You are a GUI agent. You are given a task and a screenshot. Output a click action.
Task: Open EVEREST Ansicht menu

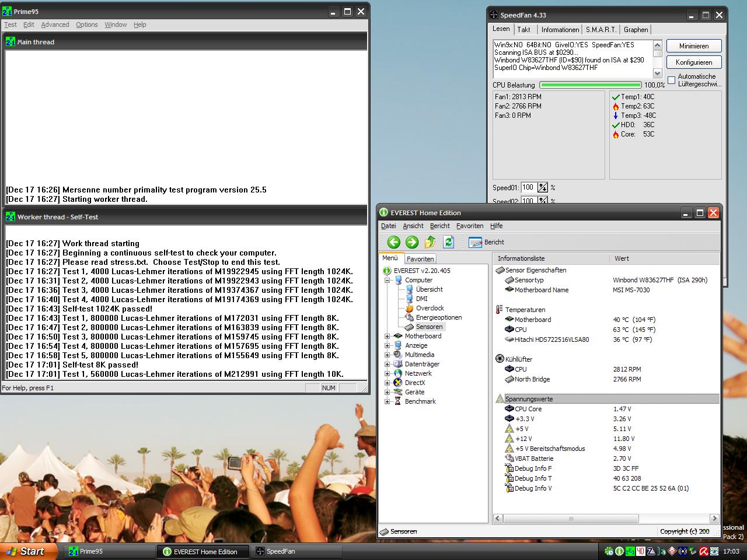click(x=413, y=226)
